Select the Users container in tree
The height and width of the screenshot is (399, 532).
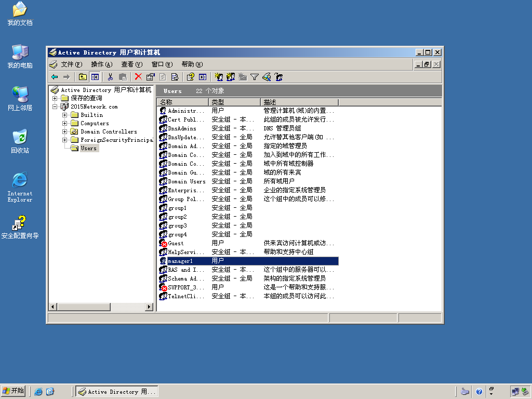[x=88, y=148]
